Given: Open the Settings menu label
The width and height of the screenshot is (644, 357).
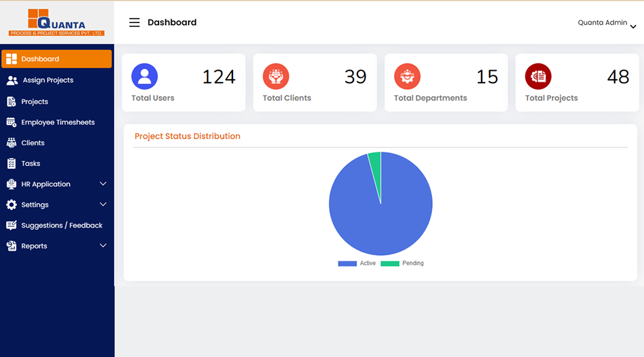Looking at the screenshot, I should tap(35, 204).
